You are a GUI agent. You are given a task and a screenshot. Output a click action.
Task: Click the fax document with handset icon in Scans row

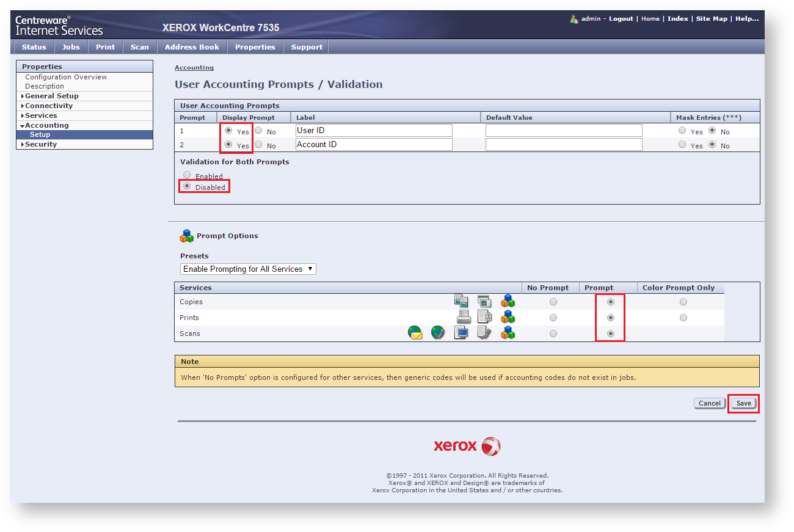[x=484, y=333]
